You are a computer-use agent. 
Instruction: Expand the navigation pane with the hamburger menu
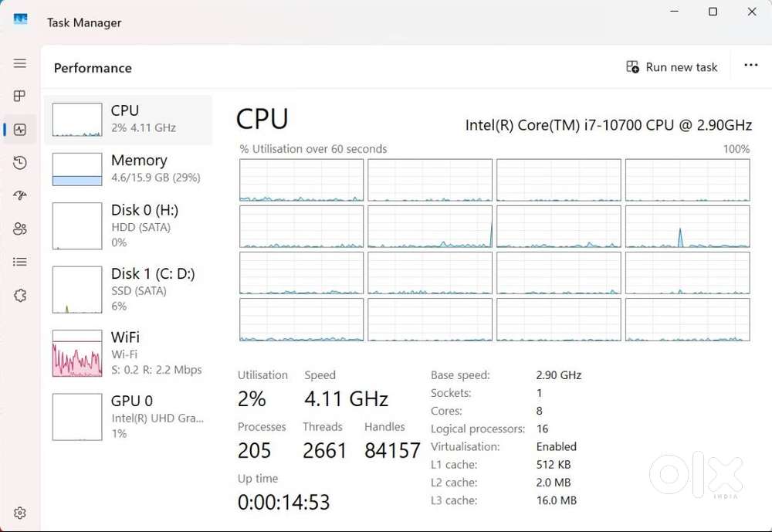[20, 63]
